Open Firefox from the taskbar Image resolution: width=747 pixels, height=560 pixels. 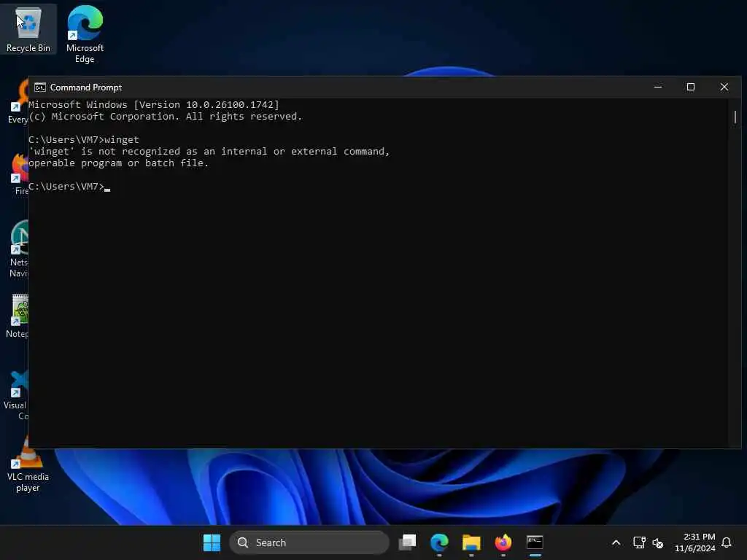pyautogui.click(x=503, y=542)
